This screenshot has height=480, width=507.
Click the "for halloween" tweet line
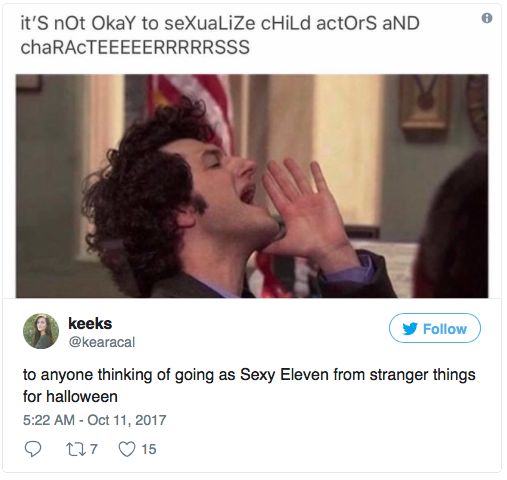70,397
